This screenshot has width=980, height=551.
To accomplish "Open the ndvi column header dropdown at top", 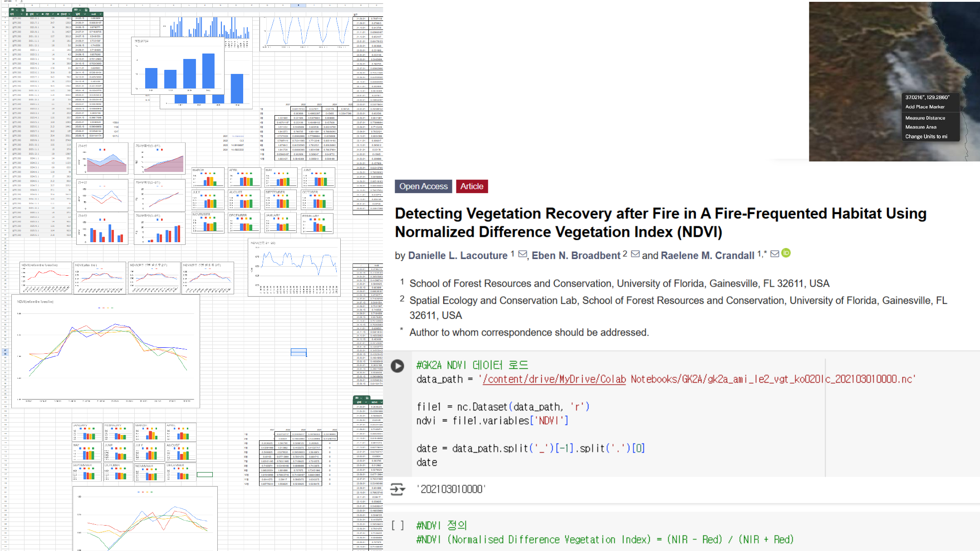I will click(100, 14).
